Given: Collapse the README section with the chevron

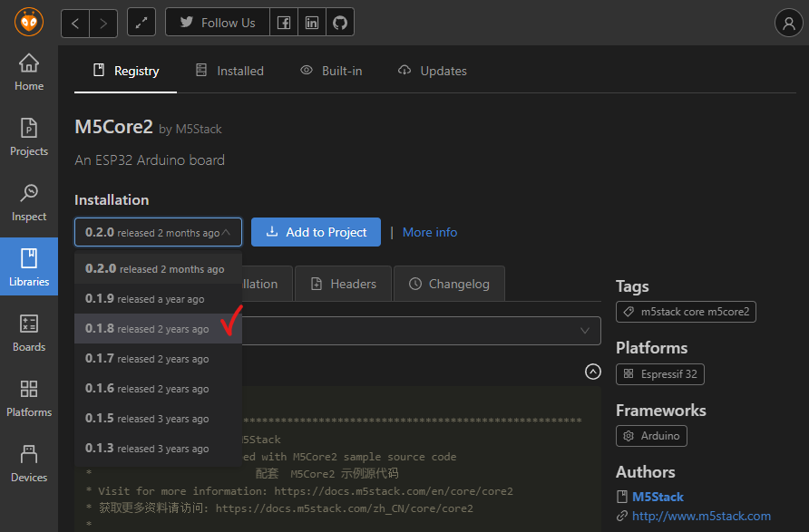Looking at the screenshot, I should pos(593,372).
